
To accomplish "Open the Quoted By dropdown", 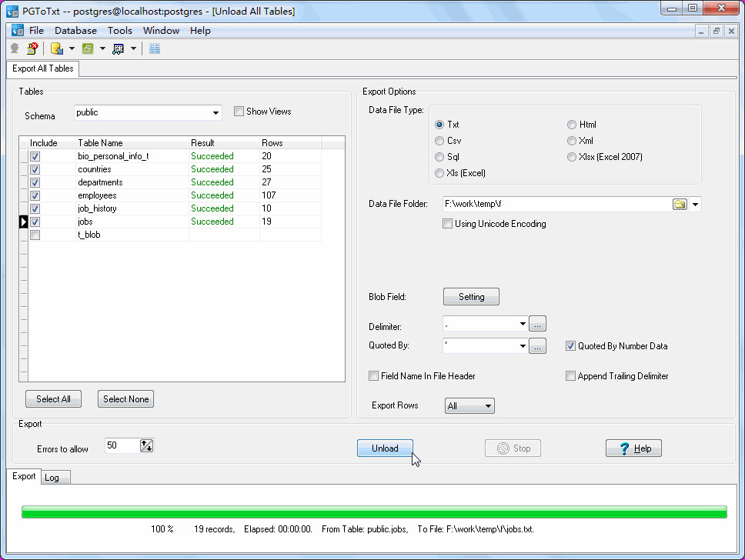I will [x=523, y=346].
